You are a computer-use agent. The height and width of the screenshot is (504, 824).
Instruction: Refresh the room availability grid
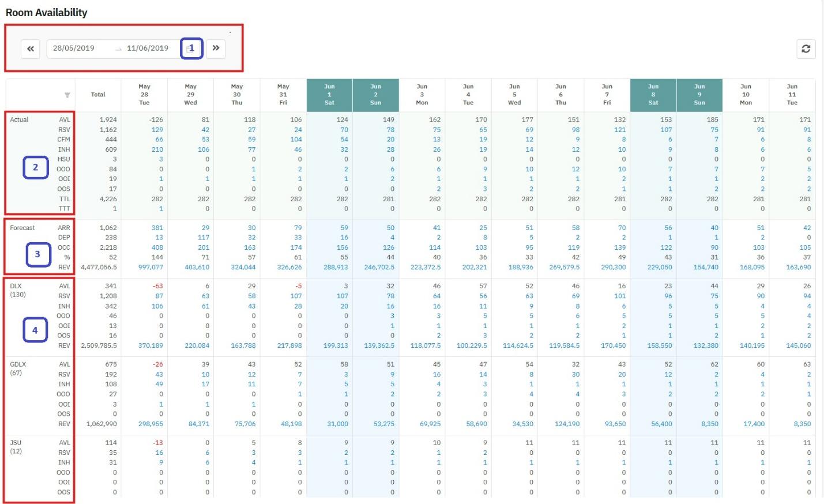coord(806,49)
